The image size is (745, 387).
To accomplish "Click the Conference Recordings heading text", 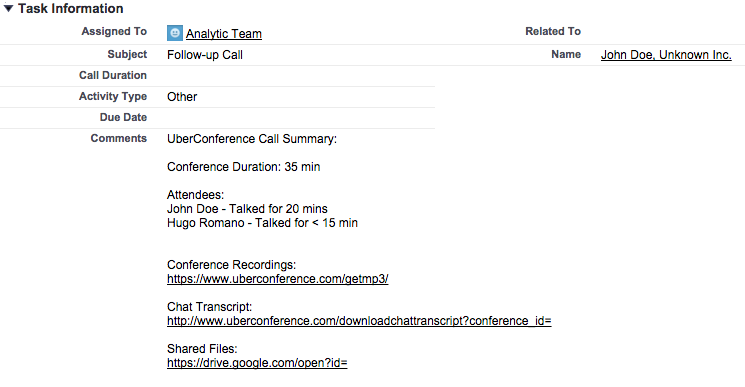I will tap(231, 265).
